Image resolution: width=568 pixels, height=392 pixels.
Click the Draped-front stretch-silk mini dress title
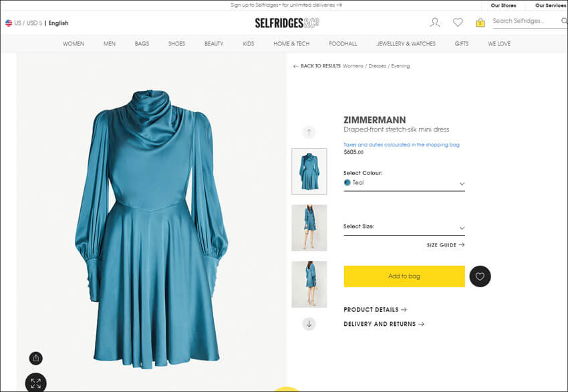point(396,130)
